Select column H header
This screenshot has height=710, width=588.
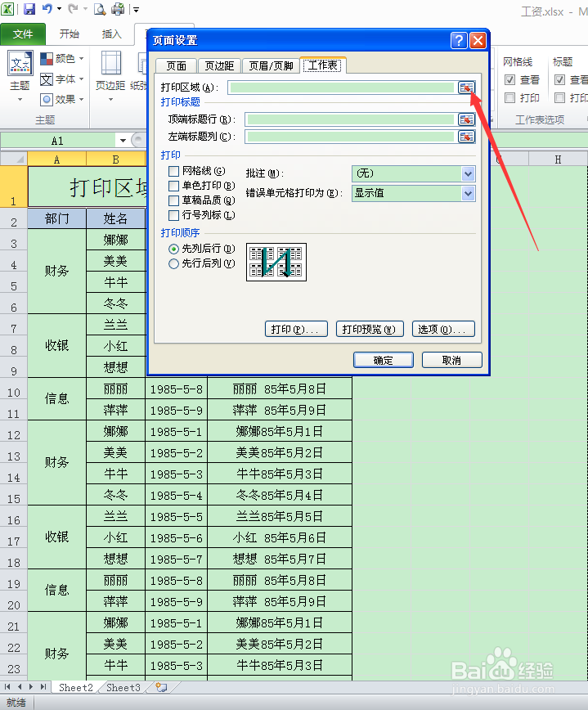[558, 160]
